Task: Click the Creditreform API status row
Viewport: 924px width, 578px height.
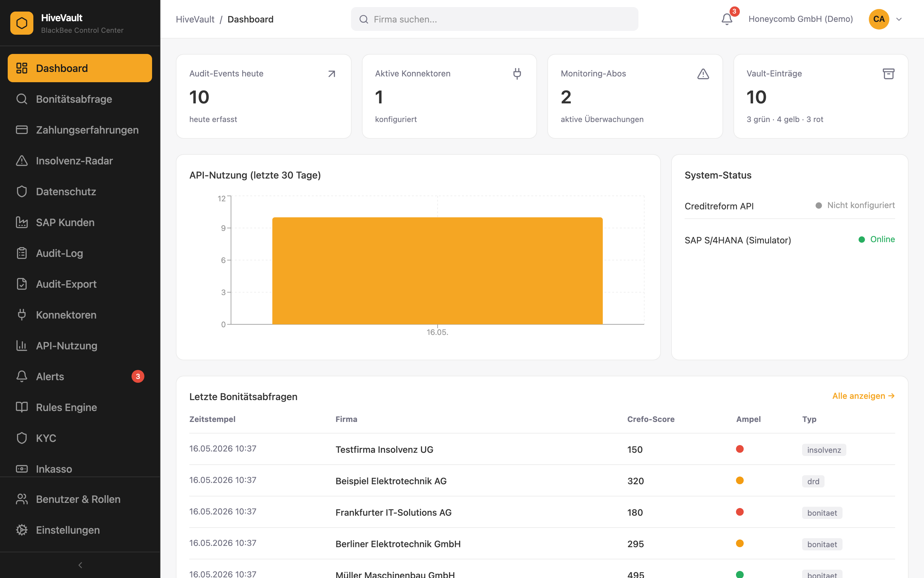Action: click(x=790, y=206)
